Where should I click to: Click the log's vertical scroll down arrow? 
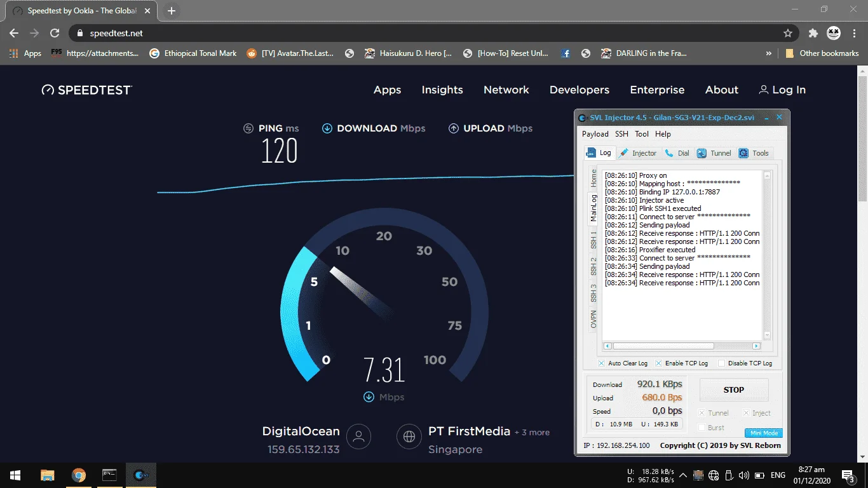tap(767, 335)
